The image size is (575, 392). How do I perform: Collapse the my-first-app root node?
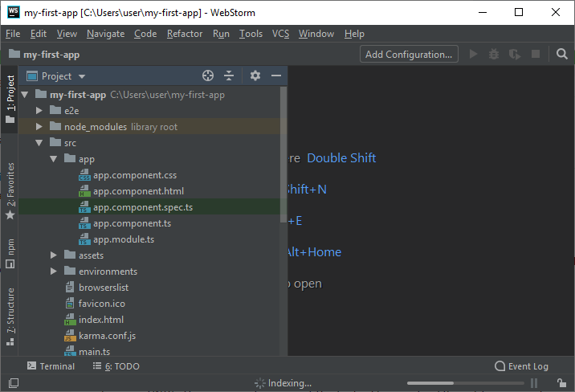pyautogui.click(x=25, y=95)
